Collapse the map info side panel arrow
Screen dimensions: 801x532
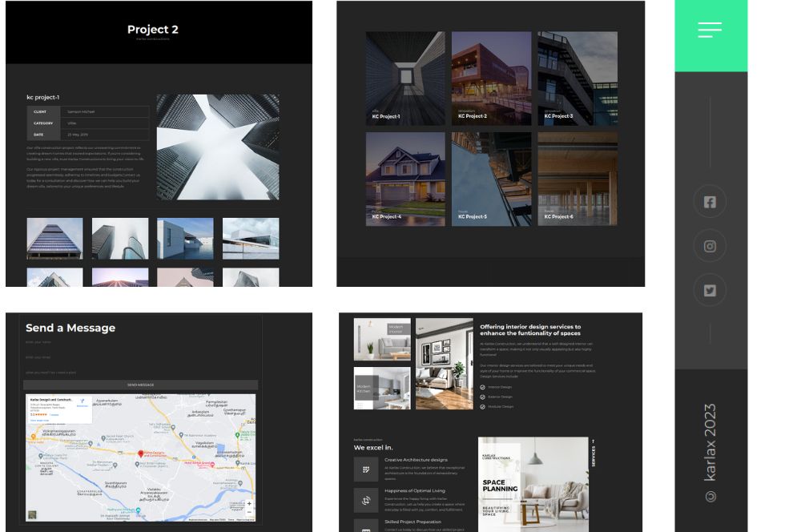pos(92,409)
